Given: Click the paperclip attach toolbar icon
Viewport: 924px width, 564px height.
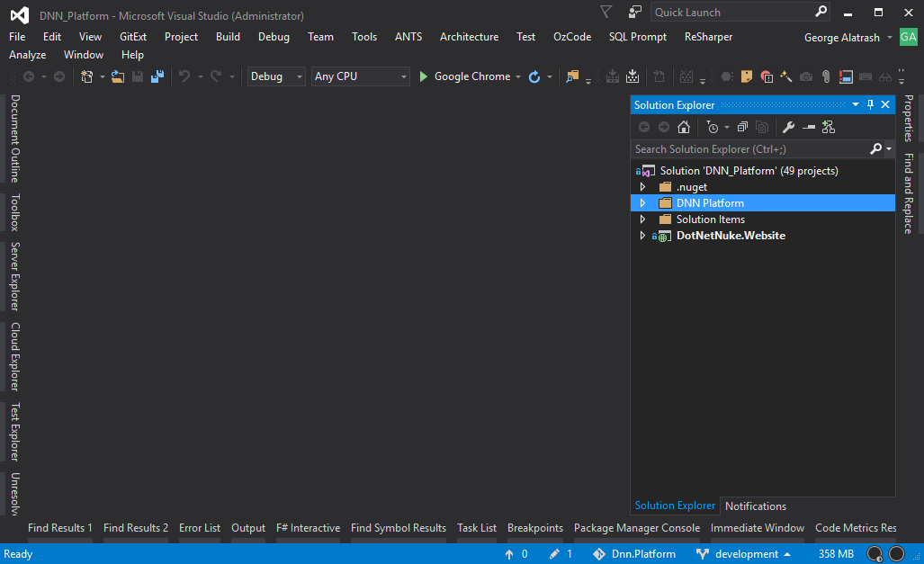Looking at the screenshot, I should (x=826, y=76).
